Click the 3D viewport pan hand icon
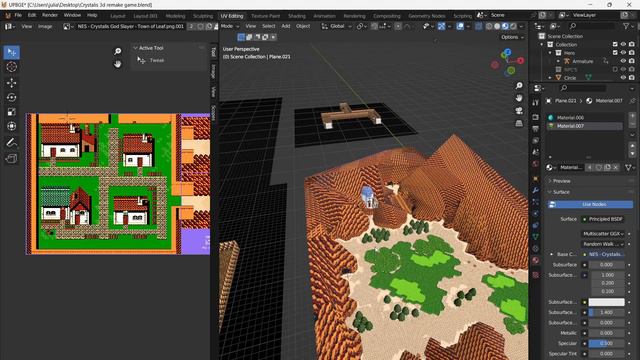 coord(519,98)
